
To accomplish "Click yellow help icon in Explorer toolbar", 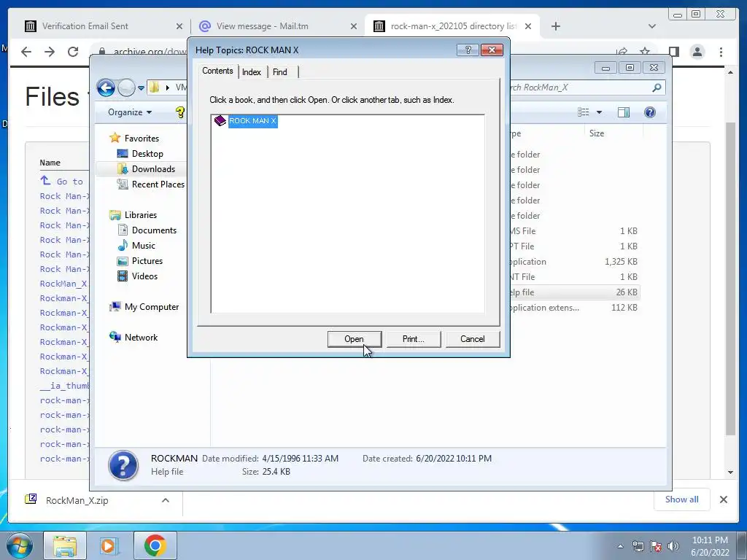I will [179, 112].
